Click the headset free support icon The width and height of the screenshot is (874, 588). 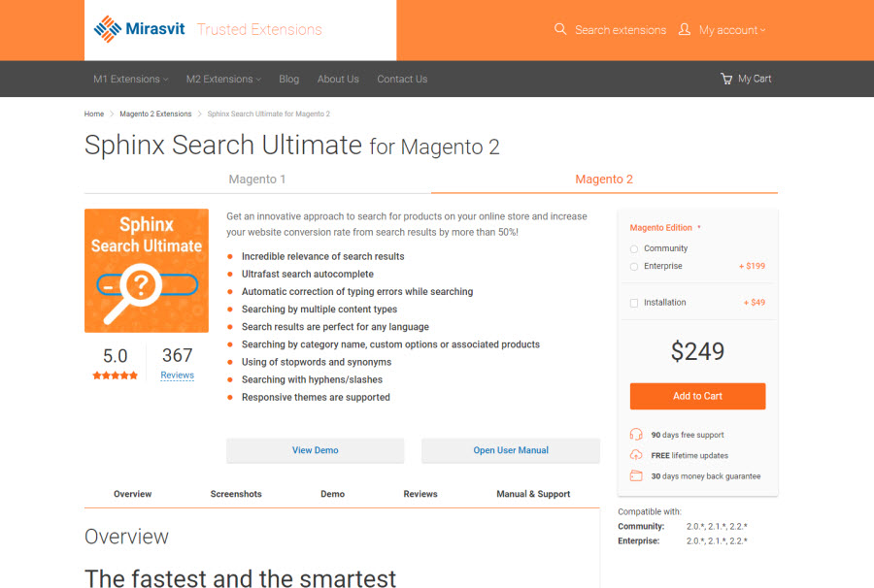pyautogui.click(x=636, y=435)
